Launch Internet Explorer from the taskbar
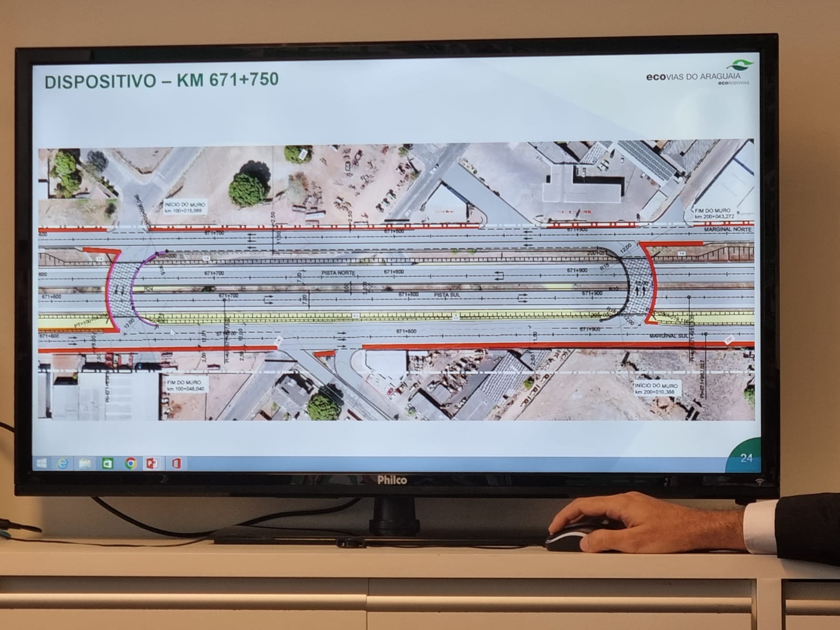840x630 pixels. tap(63, 463)
